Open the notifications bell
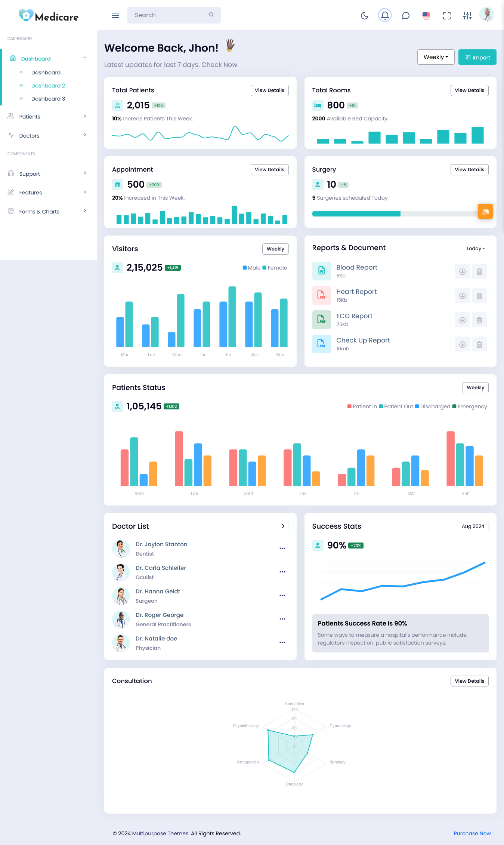This screenshot has height=845, width=504. tap(385, 15)
